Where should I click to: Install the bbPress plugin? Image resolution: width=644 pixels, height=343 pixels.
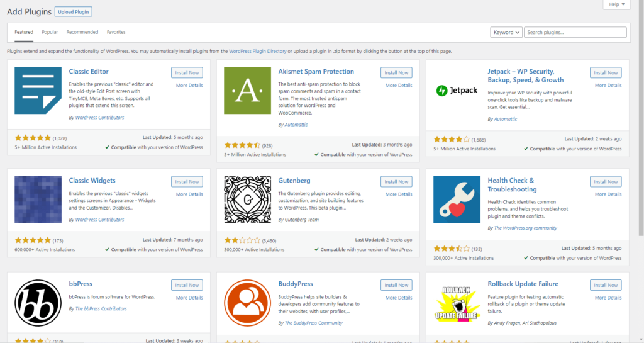(187, 285)
